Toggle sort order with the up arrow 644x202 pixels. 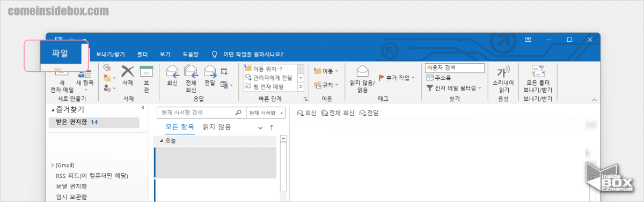click(x=272, y=128)
